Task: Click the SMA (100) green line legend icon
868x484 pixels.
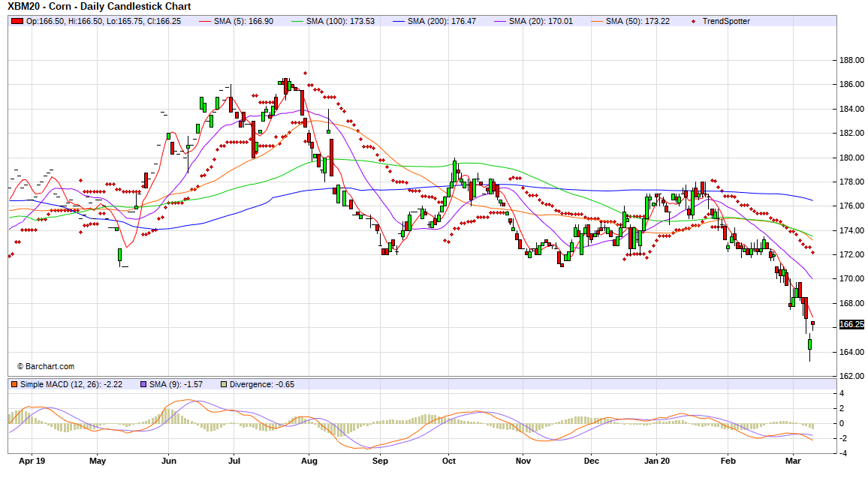Action: tap(297, 21)
